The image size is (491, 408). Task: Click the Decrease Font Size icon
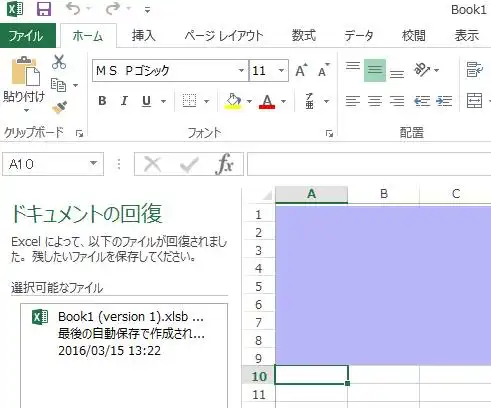click(323, 70)
